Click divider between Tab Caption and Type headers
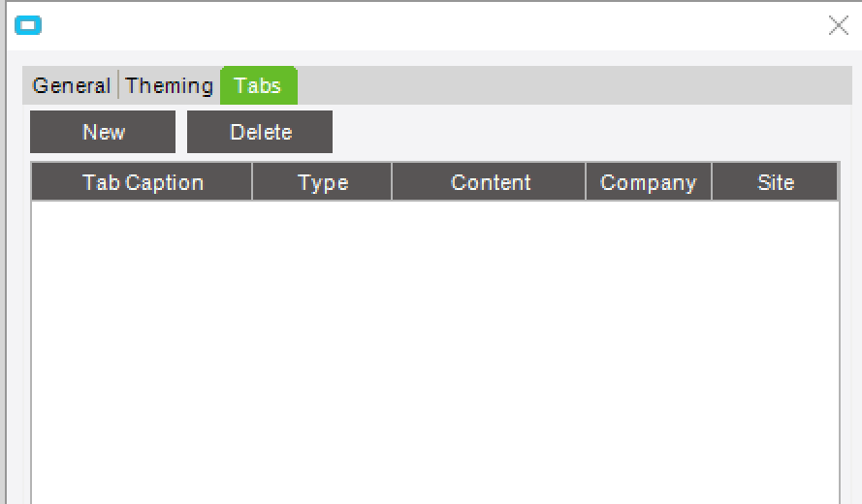Image resolution: width=862 pixels, height=504 pixels. pyautogui.click(x=252, y=182)
